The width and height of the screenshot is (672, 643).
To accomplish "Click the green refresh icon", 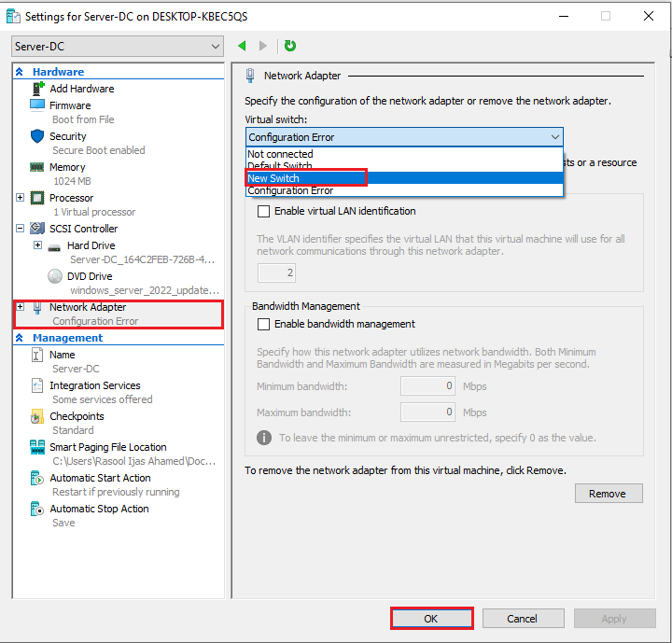I will (290, 46).
